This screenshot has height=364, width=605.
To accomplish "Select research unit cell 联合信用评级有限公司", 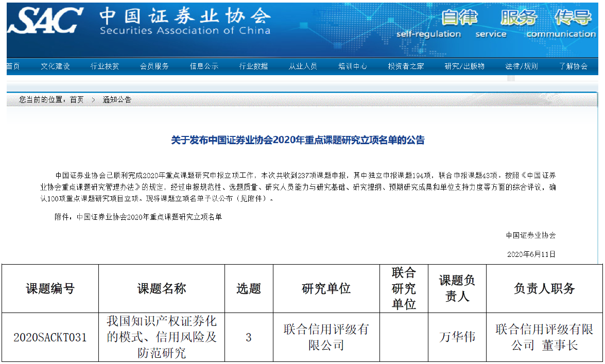I will [x=326, y=337].
